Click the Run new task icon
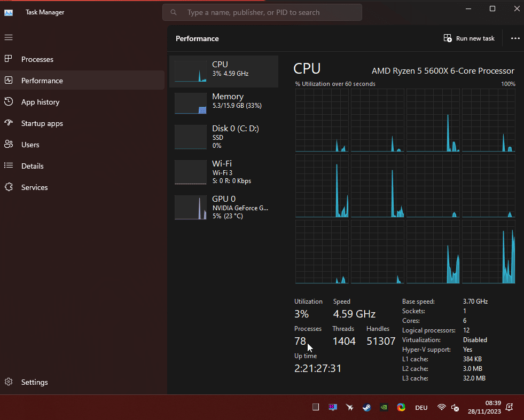The height and width of the screenshot is (420, 524). point(448,38)
